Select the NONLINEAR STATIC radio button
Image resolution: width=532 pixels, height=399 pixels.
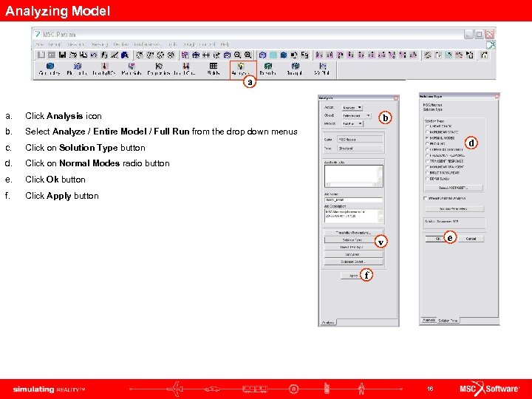click(427, 132)
